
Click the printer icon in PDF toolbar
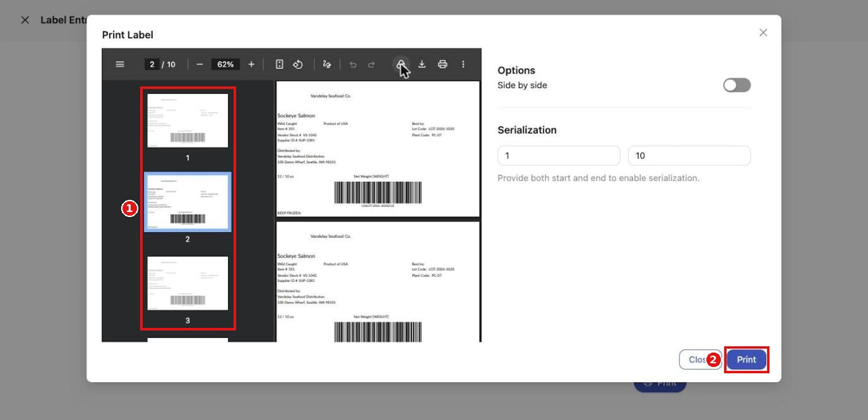coord(442,64)
